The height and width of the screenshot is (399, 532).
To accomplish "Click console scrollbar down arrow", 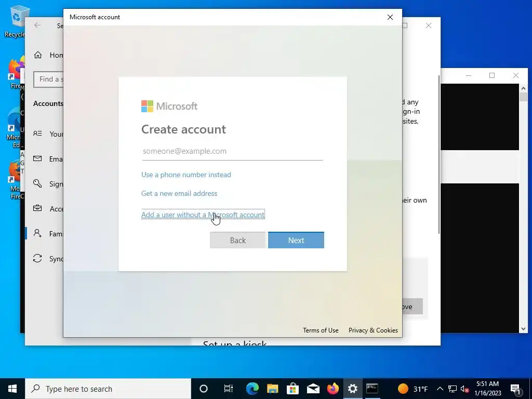I will 523,328.
